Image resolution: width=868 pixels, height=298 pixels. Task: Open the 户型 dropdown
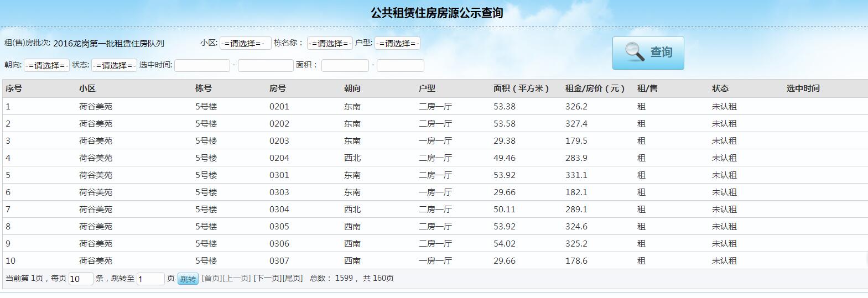(x=397, y=43)
